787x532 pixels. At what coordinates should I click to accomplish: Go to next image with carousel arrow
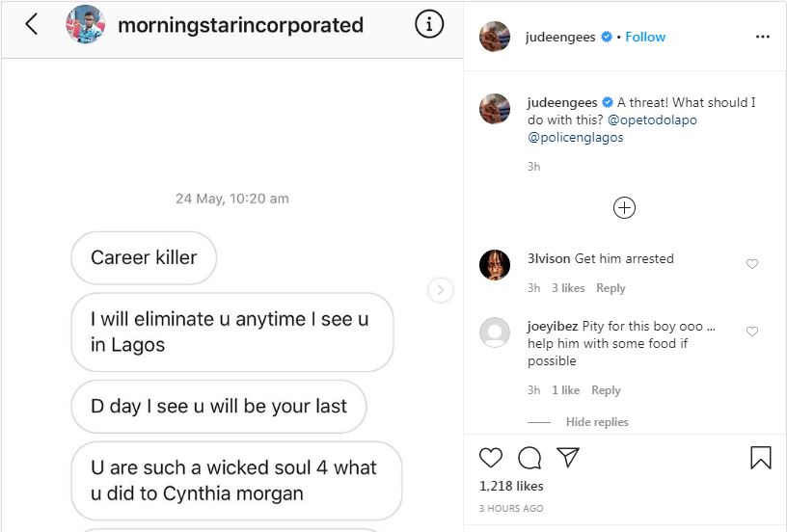click(441, 290)
